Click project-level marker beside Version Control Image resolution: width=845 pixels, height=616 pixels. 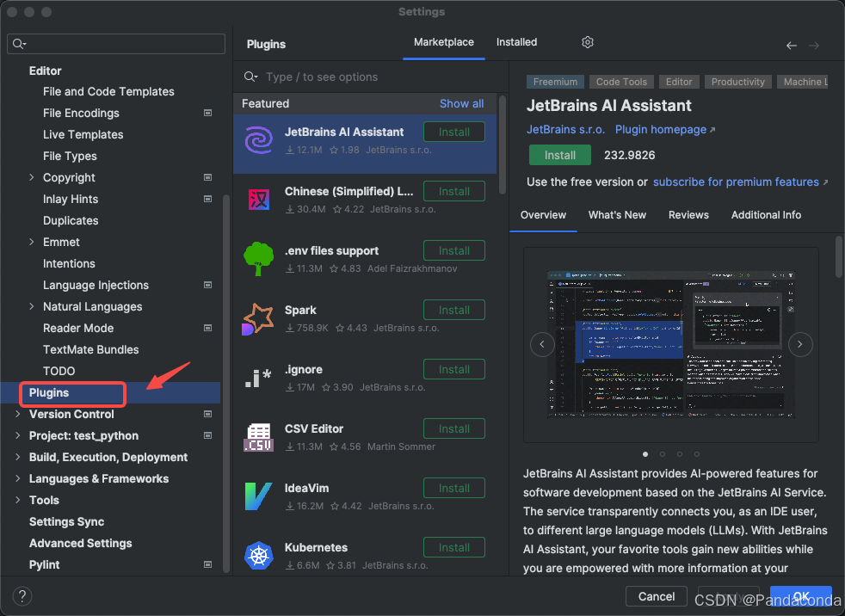207,414
